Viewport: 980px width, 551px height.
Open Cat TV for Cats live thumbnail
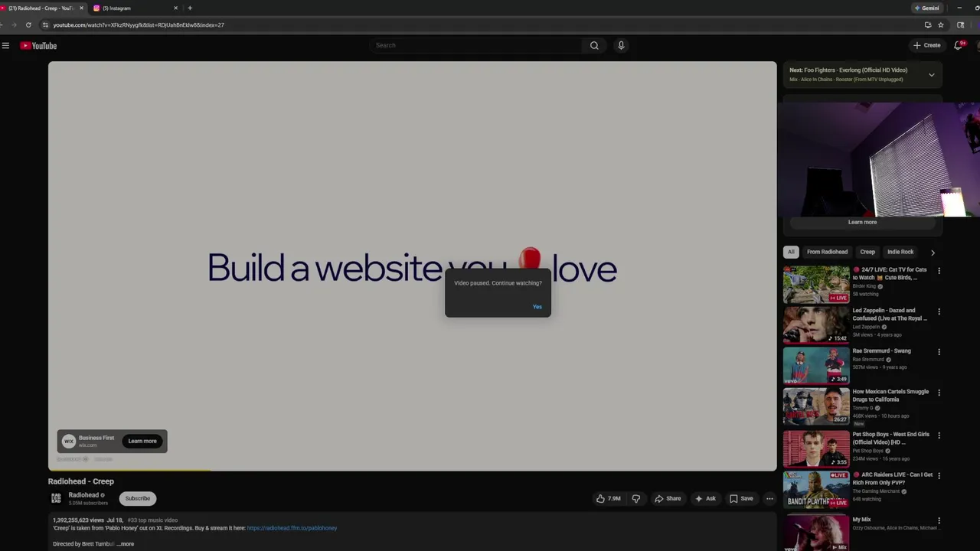click(816, 284)
